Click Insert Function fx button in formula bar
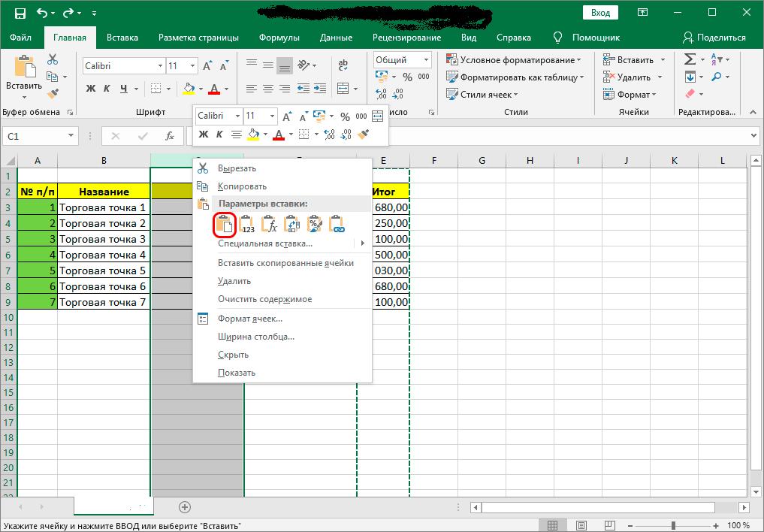This screenshot has width=764, height=532. pos(170,137)
